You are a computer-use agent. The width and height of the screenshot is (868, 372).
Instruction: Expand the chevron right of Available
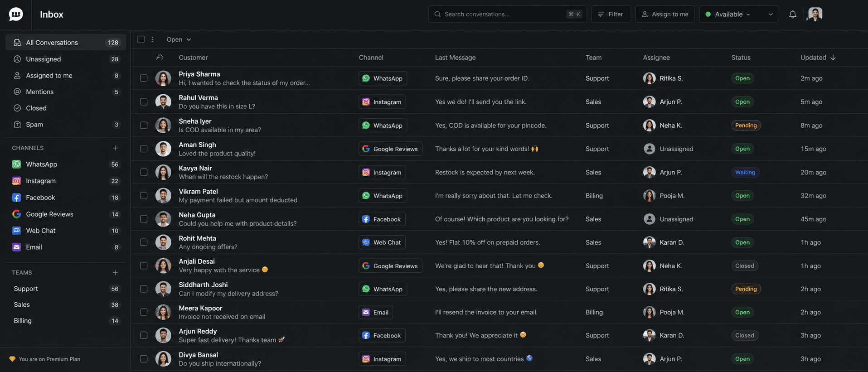coord(771,14)
